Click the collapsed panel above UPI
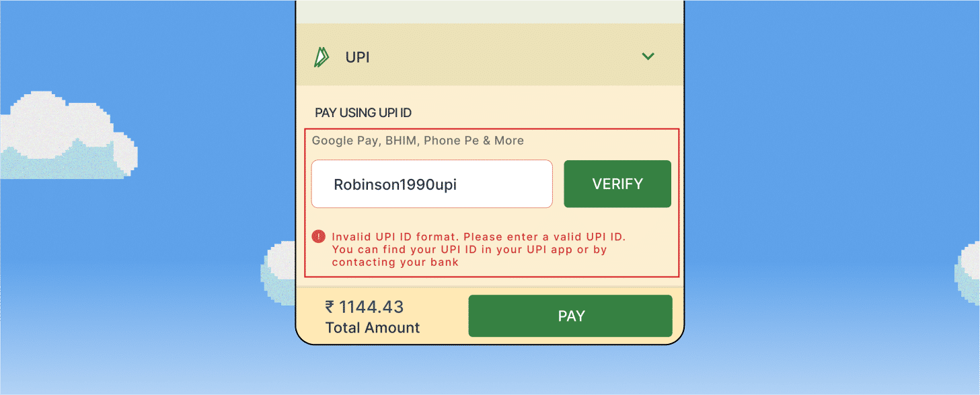The height and width of the screenshot is (395, 980). 490,11
